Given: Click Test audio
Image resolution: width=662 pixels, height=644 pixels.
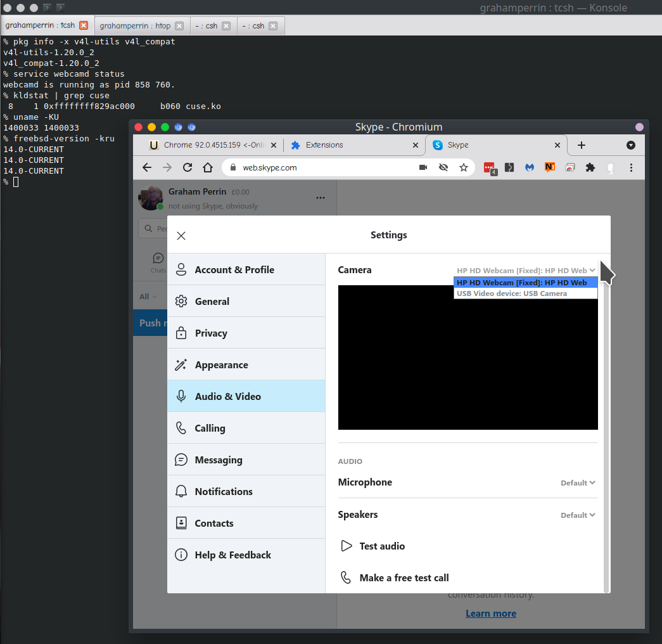Looking at the screenshot, I should [381, 546].
